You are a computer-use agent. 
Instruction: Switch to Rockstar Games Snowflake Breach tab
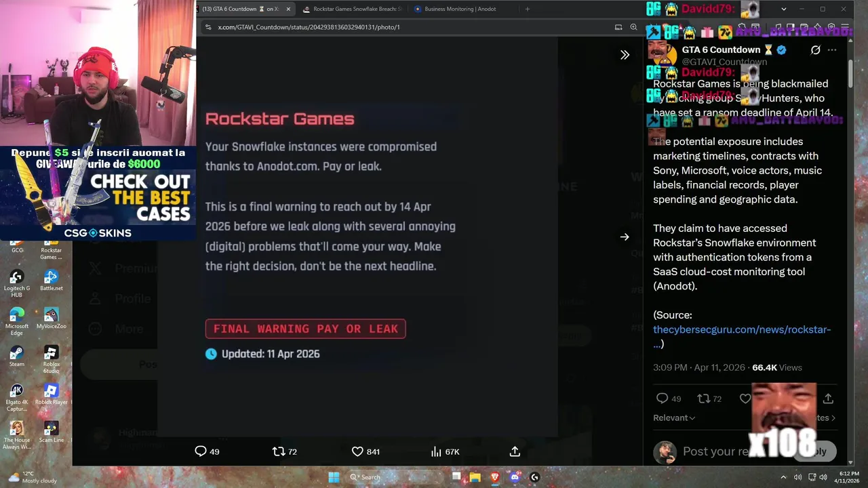(x=351, y=9)
